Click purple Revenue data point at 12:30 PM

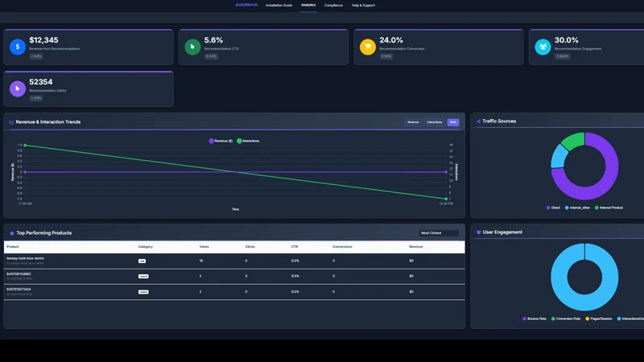446,172
